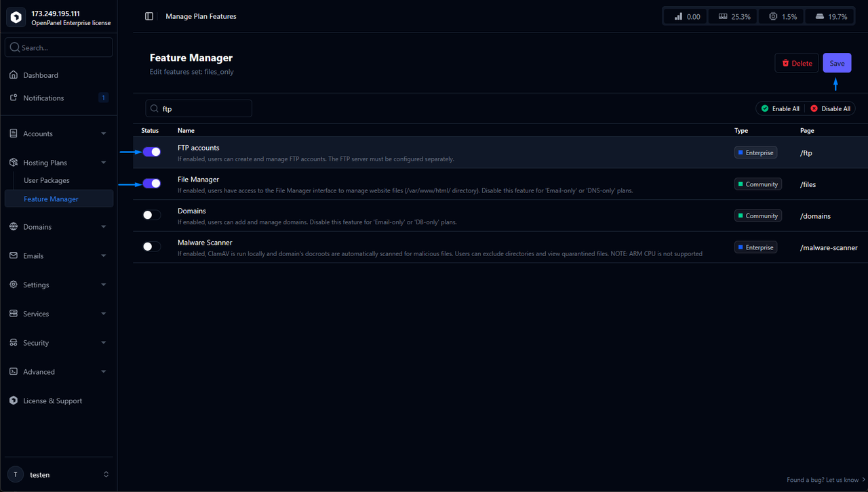
Task: Click the feature search field containing ftp
Action: (x=199, y=108)
